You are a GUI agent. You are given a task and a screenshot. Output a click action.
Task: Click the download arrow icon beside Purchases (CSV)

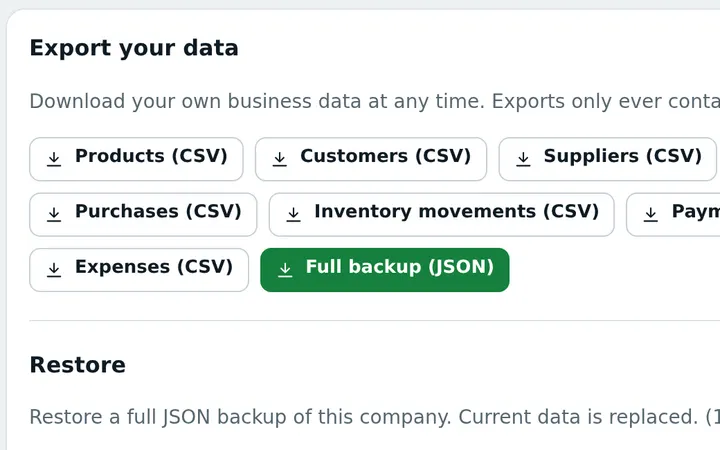[x=54, y=214]
